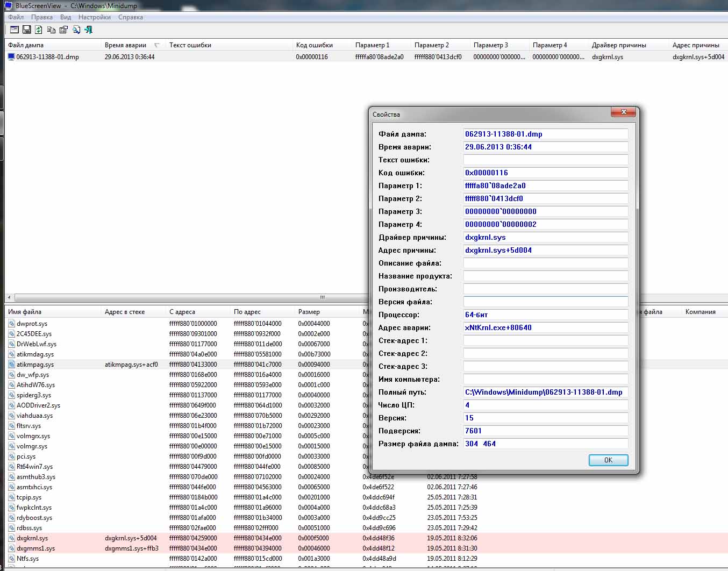
Task: Click the file icon beside AtihdW76.sys
Action: 11,385
